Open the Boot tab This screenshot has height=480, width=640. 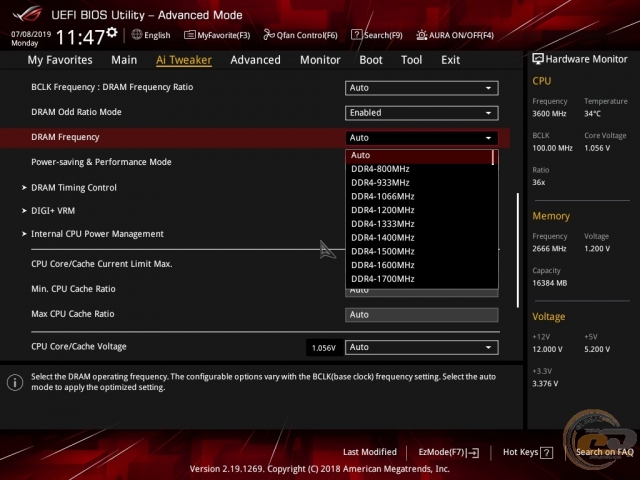tap(371, 60)
